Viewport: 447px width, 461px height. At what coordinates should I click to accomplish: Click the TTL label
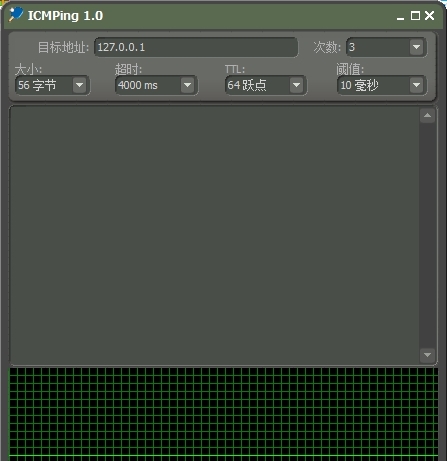coord(235,69)
